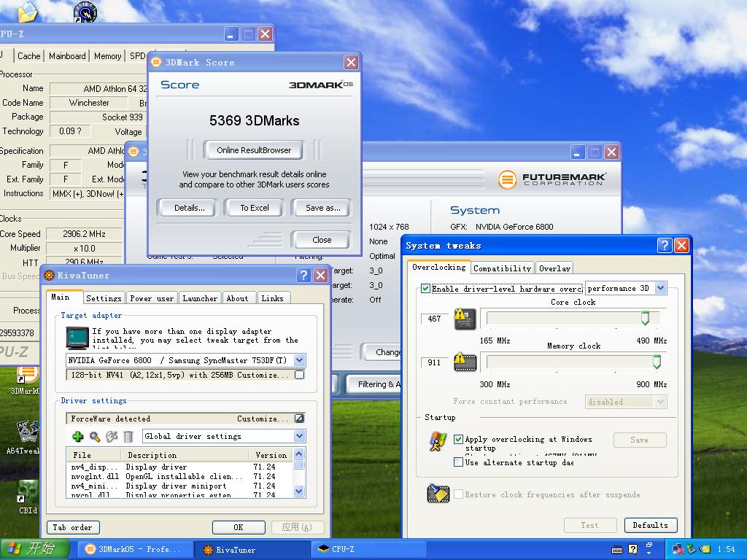Click the Defaults button in System tweaks
Image resolution: width=747 pixels, height=560 pixels.
[650, 525]
